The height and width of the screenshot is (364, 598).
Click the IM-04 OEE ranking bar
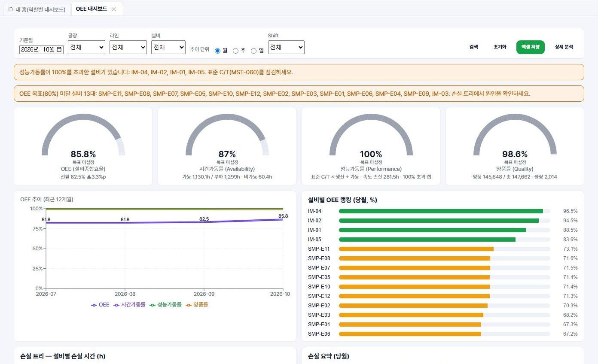(x=441, y=211)
